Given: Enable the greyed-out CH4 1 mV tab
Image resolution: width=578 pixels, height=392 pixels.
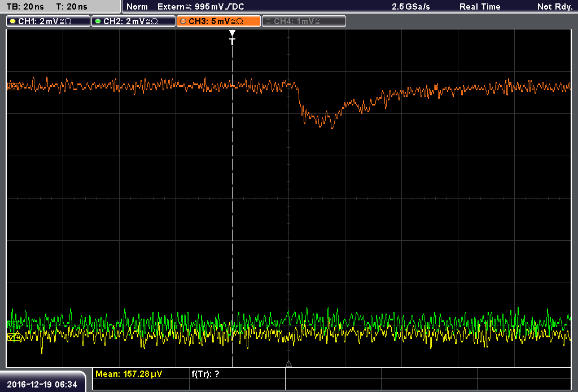Looking at the screenshot, I should 304,21.
